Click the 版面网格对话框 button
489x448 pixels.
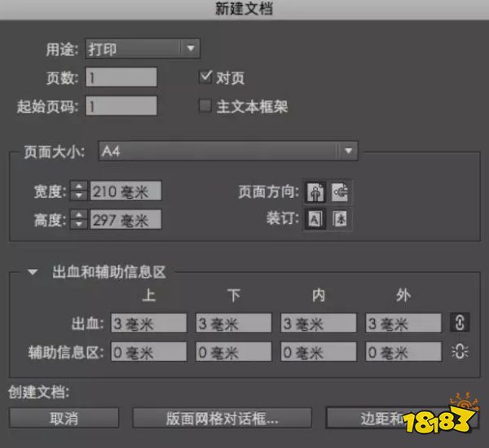coord(222,418)
